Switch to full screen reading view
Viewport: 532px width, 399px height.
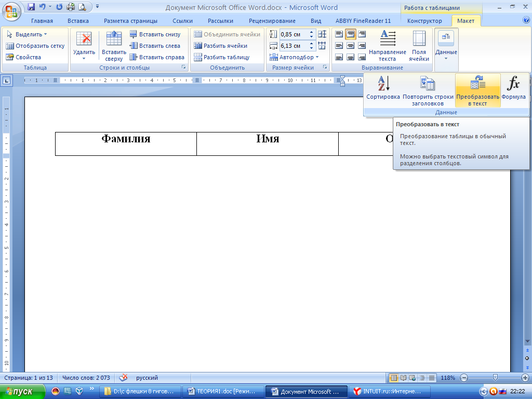[403, 378]
